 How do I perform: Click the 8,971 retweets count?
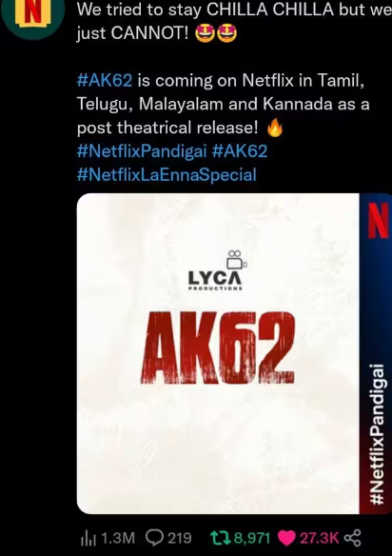(x=252, y=538)
